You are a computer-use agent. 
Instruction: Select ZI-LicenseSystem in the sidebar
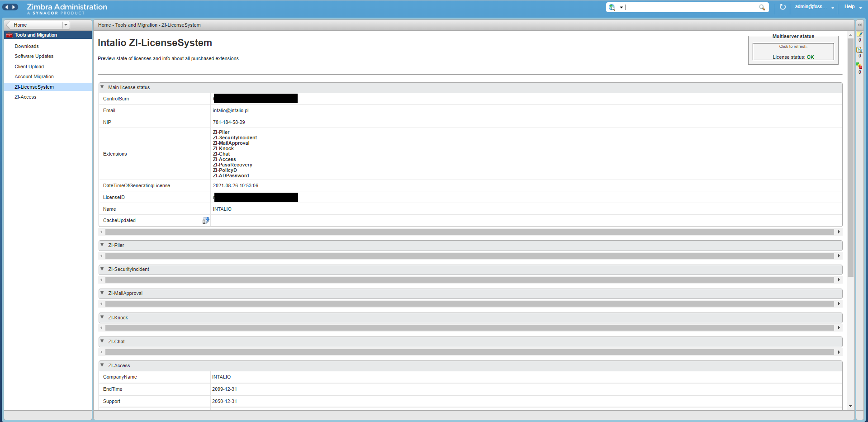tap(48, 87)
